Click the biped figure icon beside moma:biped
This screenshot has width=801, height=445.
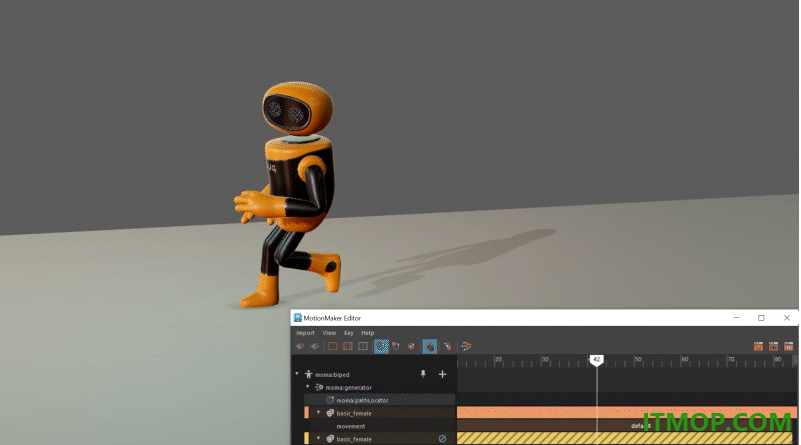pos(309,374)
